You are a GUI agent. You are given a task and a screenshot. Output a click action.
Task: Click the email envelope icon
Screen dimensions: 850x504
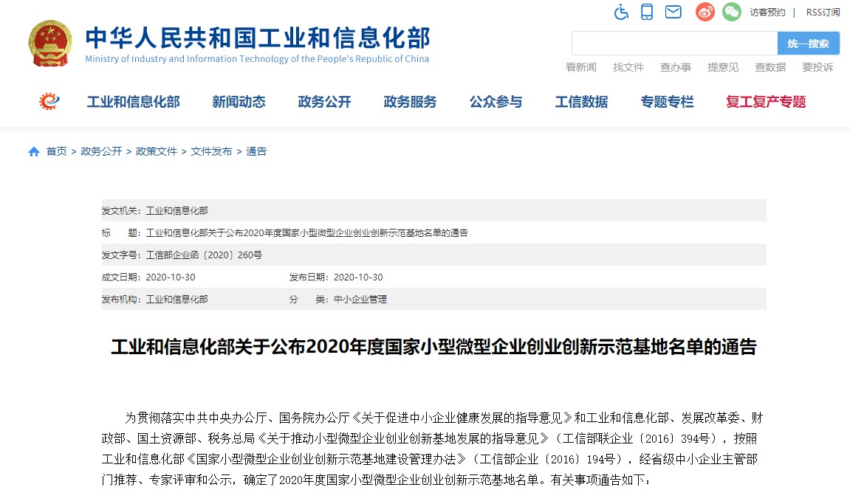(x=672, y=12)
